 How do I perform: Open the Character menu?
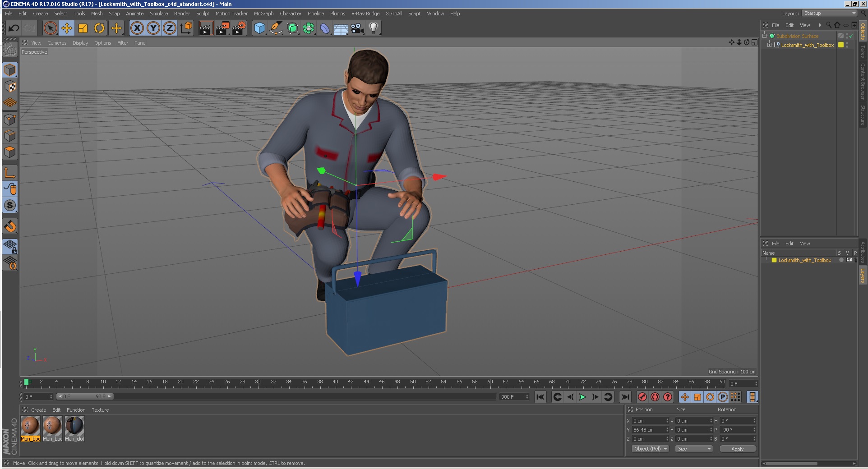point(291,14)
